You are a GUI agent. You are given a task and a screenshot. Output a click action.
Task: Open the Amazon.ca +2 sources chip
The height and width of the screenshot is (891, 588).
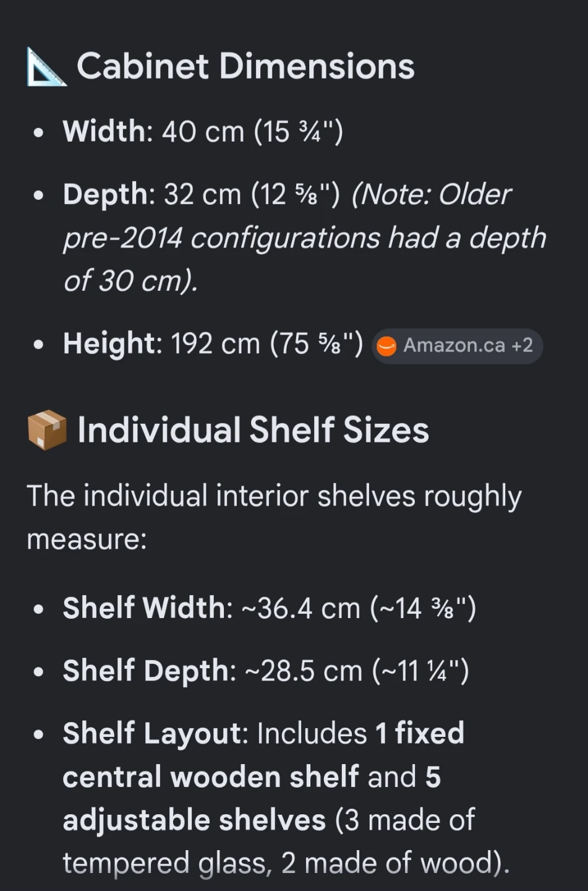[458, 346]
